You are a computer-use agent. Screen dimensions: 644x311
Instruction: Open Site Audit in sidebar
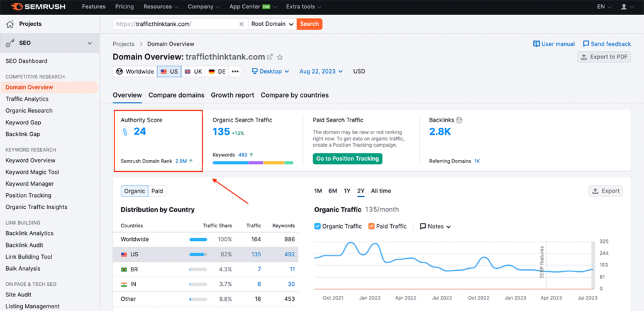pos(18,295)
